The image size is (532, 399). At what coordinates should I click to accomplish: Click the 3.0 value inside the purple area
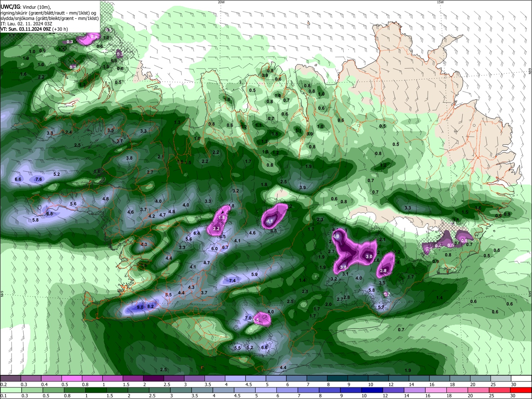click(369, 257)
